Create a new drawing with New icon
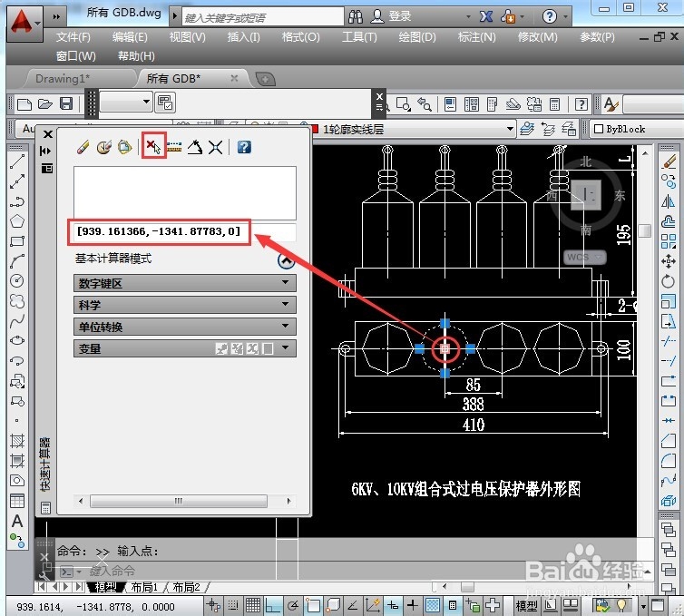The image size is (684, 616). pos(24,104)
